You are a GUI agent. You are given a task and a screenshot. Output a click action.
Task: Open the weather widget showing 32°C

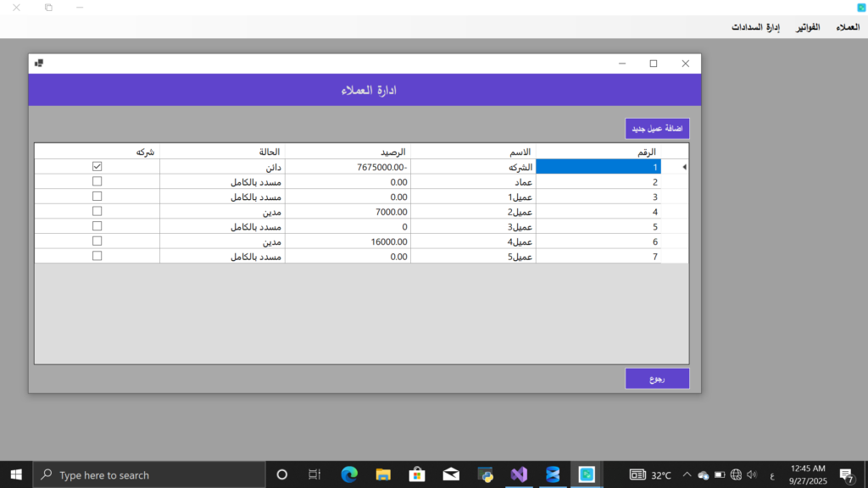click(650, 474)
